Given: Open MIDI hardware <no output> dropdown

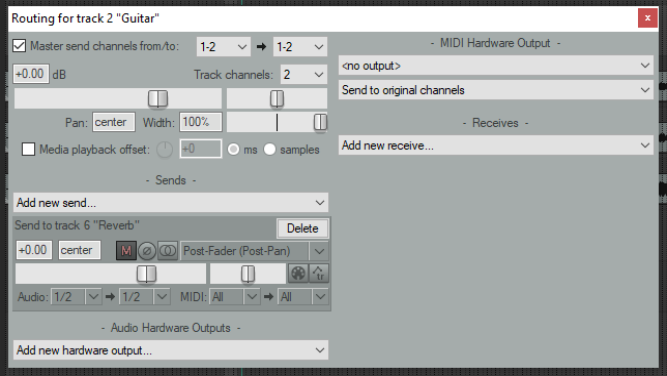Looking at the screenshot, I should (x=496, y=66).
